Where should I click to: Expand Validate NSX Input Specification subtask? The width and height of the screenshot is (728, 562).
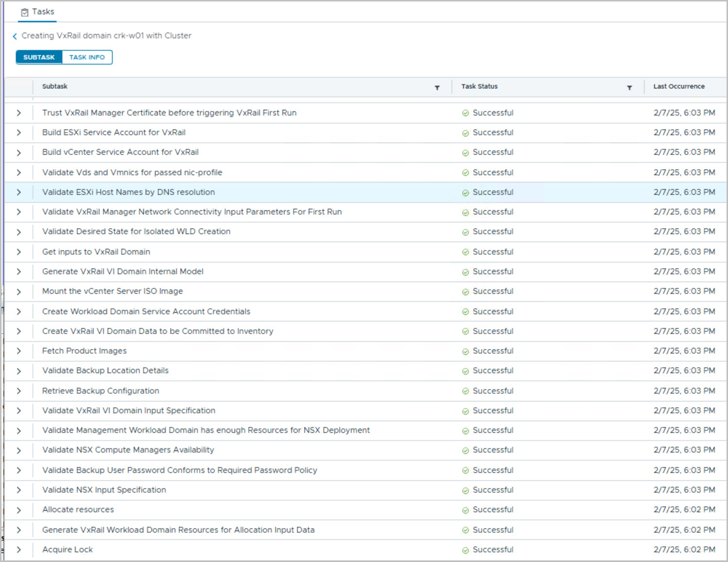19,490
